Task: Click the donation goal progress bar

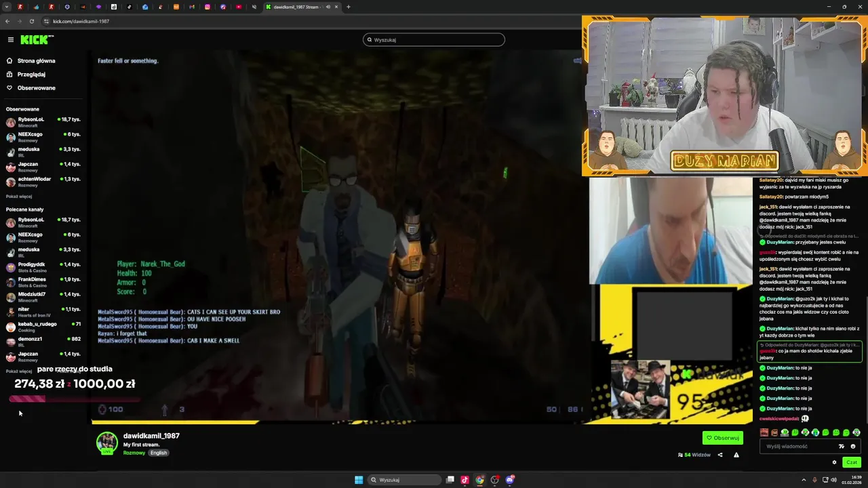Action: pyautogui.click(x=74, y=399)
